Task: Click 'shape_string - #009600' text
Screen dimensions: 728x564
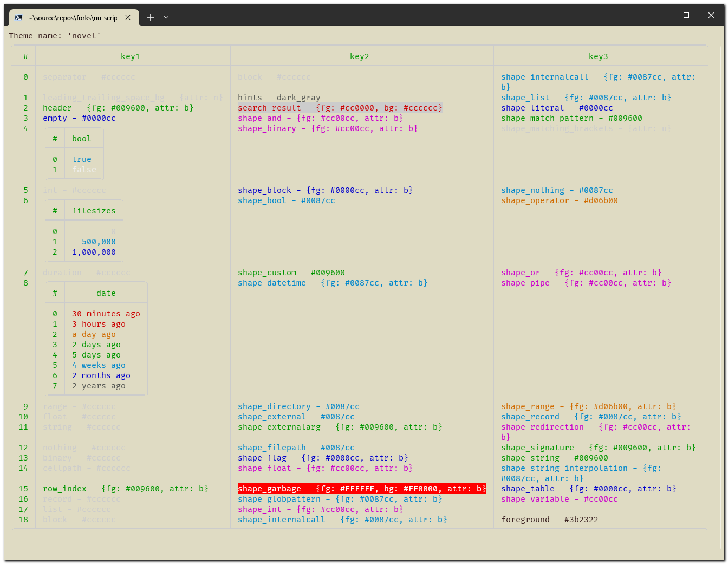Action: pyautogui.click(x=555, y=458)
